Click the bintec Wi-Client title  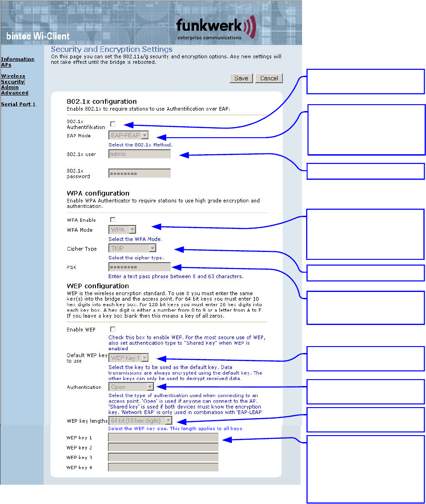[x=38, y=36]
